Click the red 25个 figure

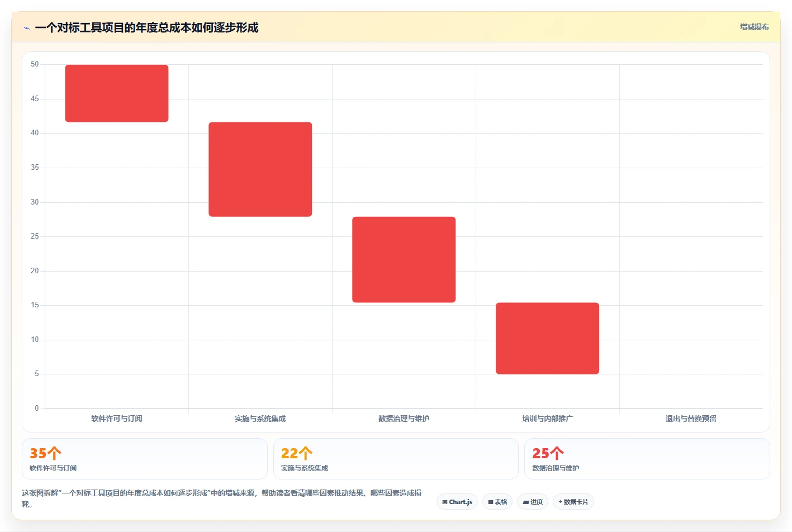pyautogui.click(x=548, y=453)
